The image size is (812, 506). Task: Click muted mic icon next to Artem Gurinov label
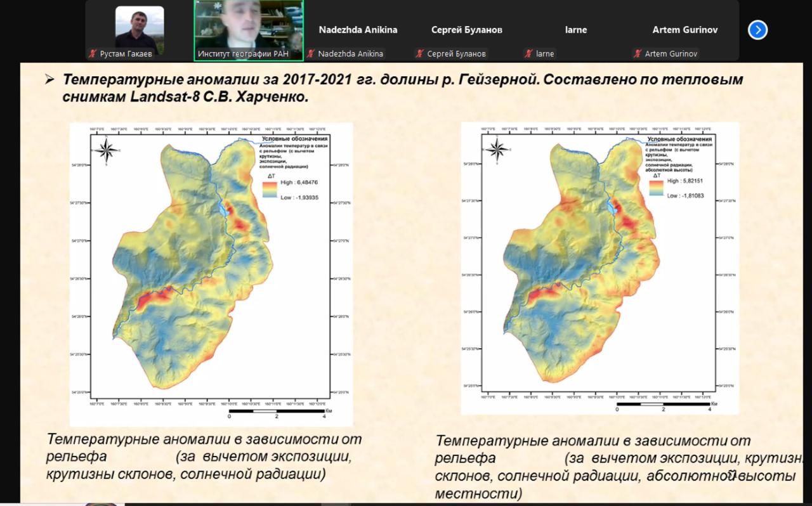638,54
